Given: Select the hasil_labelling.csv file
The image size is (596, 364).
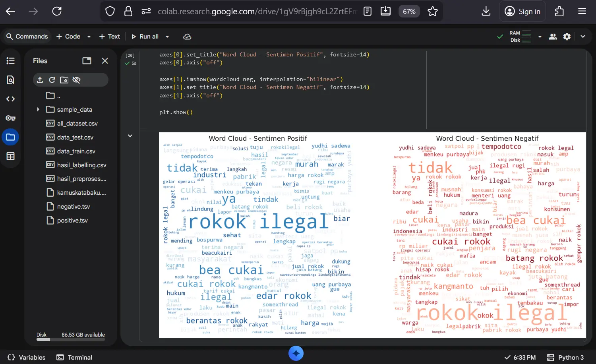Looking at the screenshot, I should pyautogui.click(x=81, y=165).
